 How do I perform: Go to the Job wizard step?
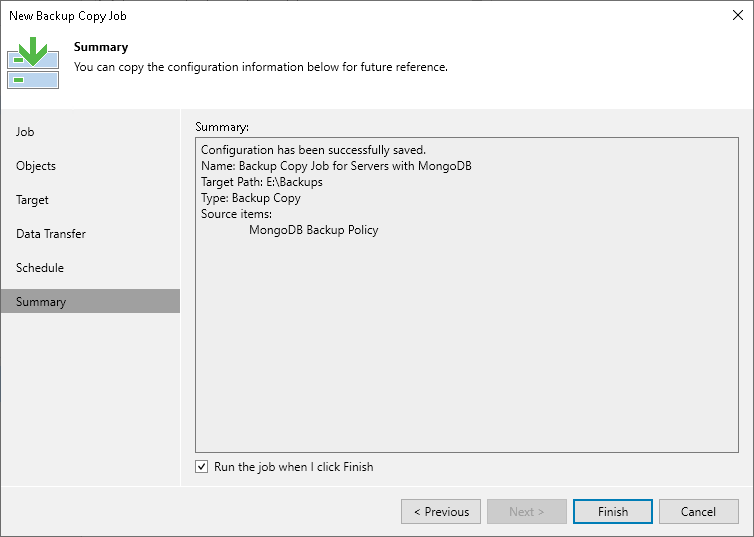90,132
